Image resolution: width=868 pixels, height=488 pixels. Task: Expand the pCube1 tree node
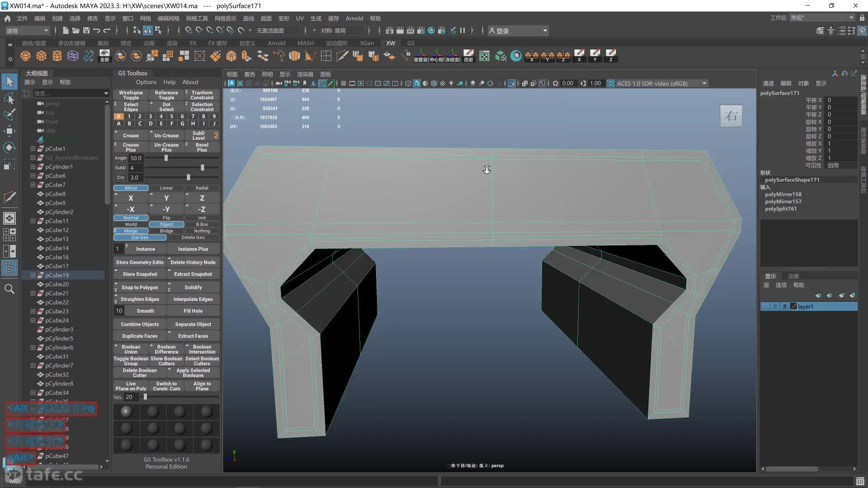[x=33, y=149]
